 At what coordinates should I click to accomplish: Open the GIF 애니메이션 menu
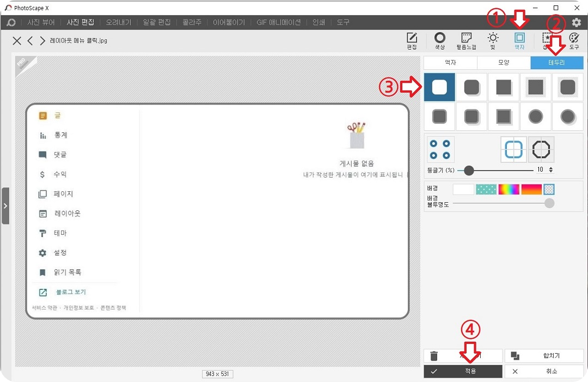pyautogui.click(x=279, y=22)
